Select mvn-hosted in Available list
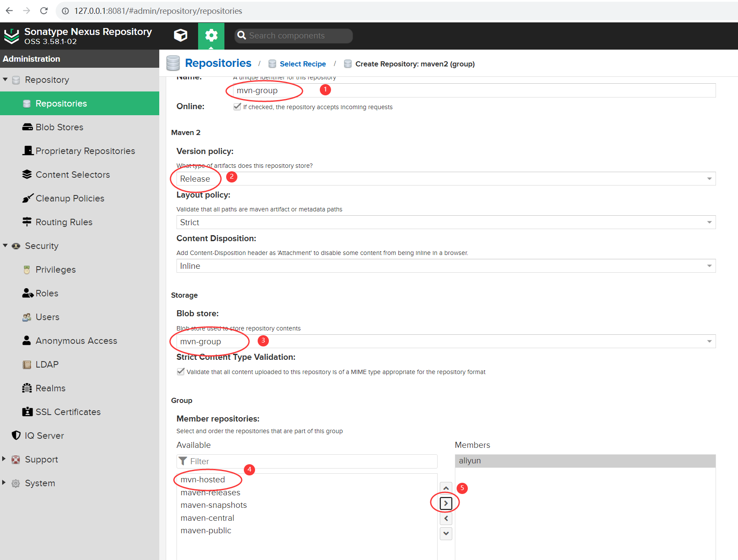This screenshot has width=738, height=560. point(203,479)
